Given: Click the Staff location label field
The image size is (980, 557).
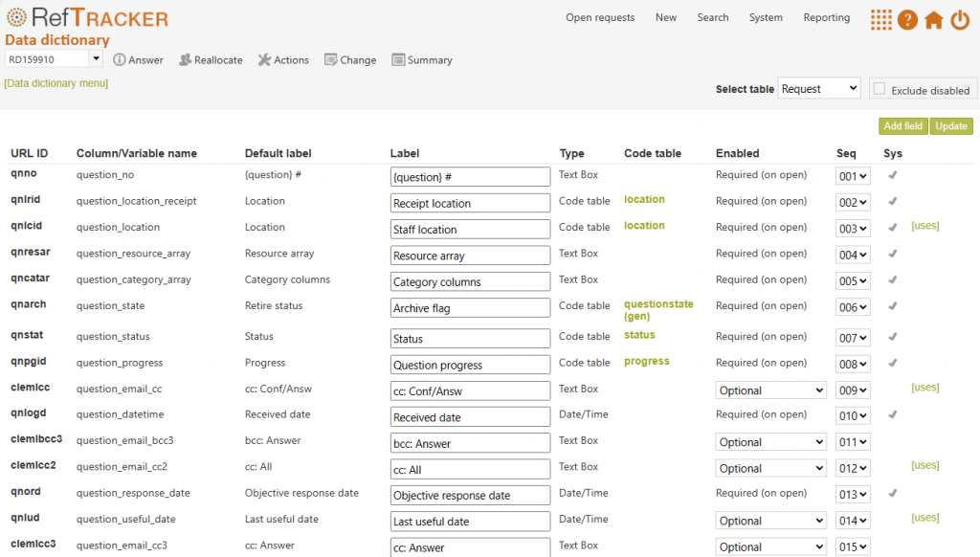Looking at the screenshot, I should click(x=470, y=230).
